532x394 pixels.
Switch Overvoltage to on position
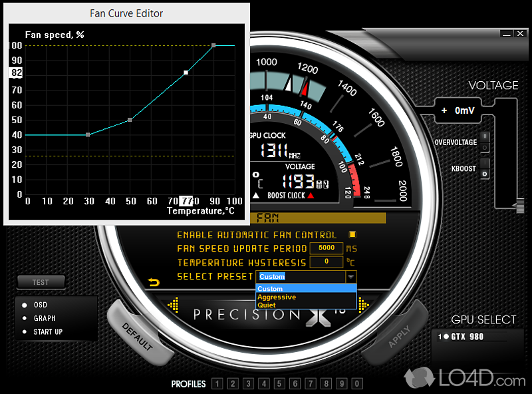pos(485,136)
